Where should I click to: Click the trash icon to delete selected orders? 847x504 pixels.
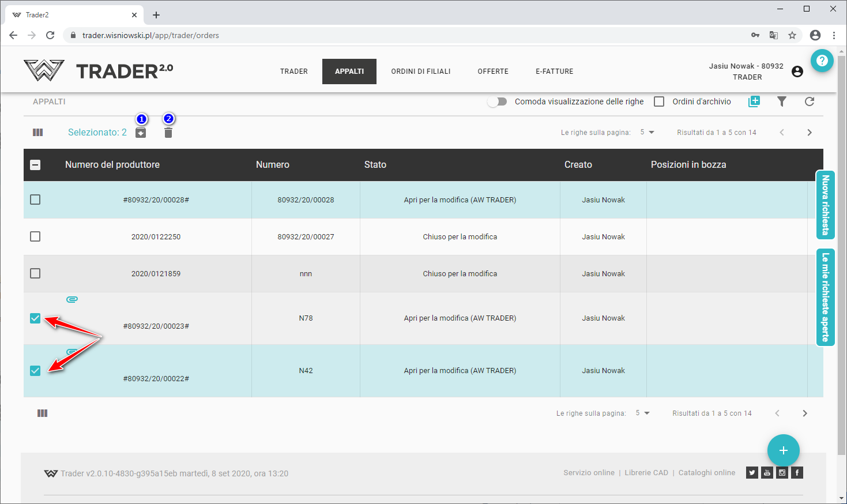(x=168, y=133)
